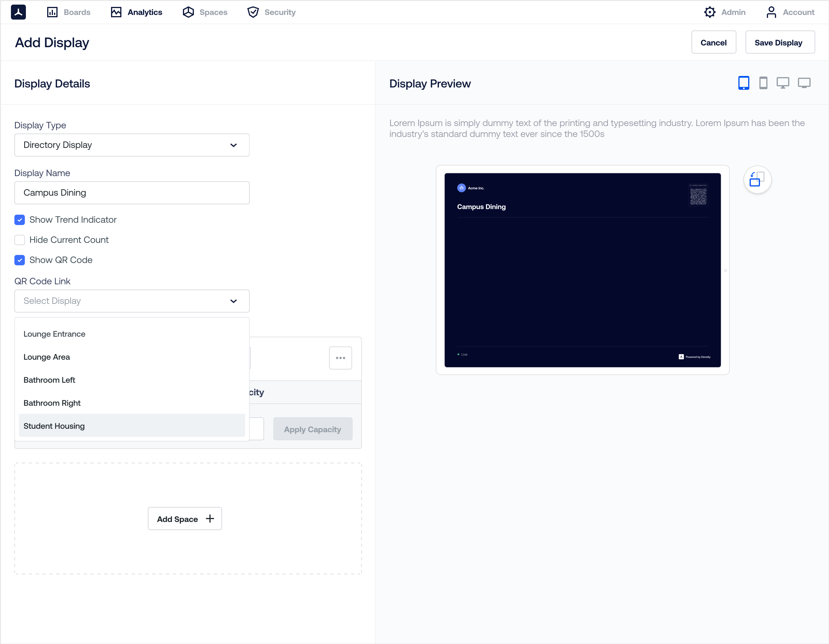The width and height of the screenshot is (829, 644).
Task: Switch preview to widescreen TV icon
Action: pyautogui.click(x=804, y=83)
